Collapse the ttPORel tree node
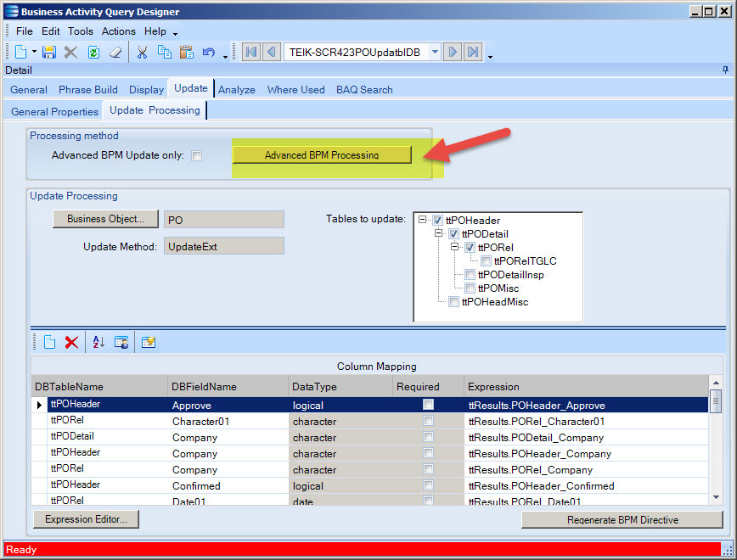Screen dimensions: 737x560 (454, 248)
